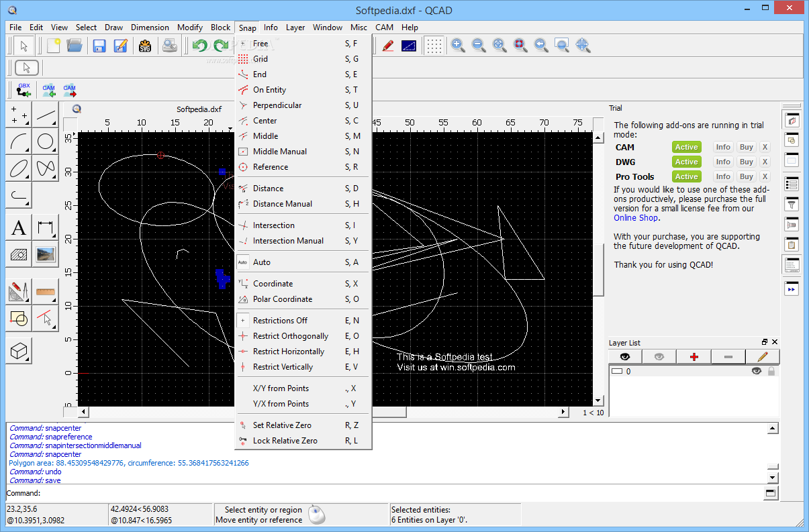809x532 pixels.
Task: Select Intersection snap menu entry
Action: (304, 225)
